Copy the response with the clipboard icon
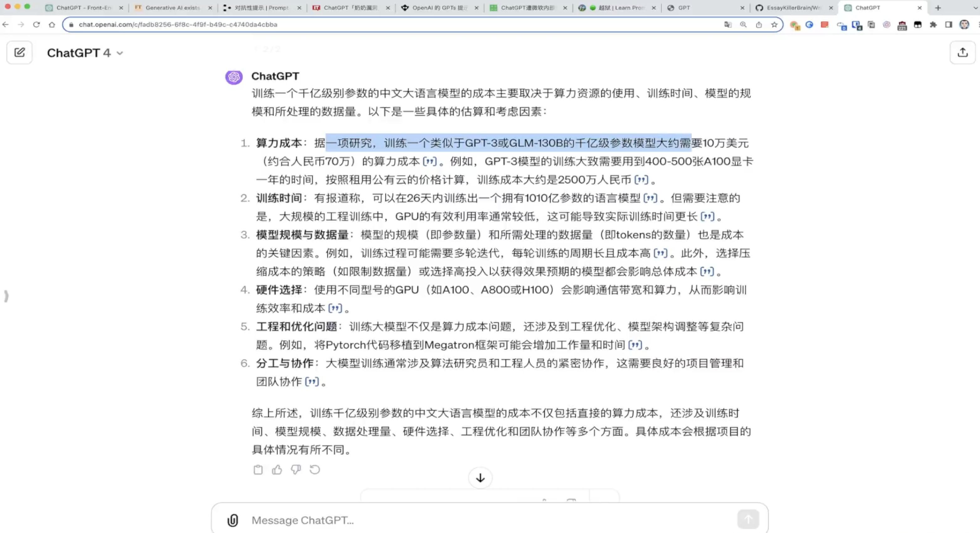The width and height of the screenshot is (980, 533). (x=258, y=470)
